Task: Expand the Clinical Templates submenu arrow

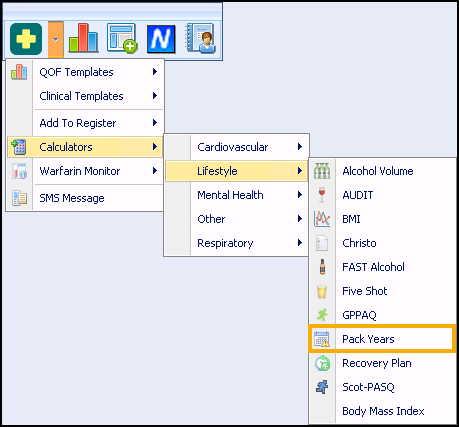Action: (x=155, y=96)
